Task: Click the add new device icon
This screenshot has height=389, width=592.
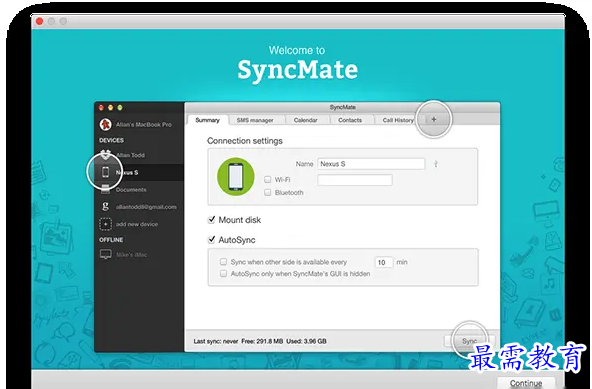Action: (x=105, y=224)
